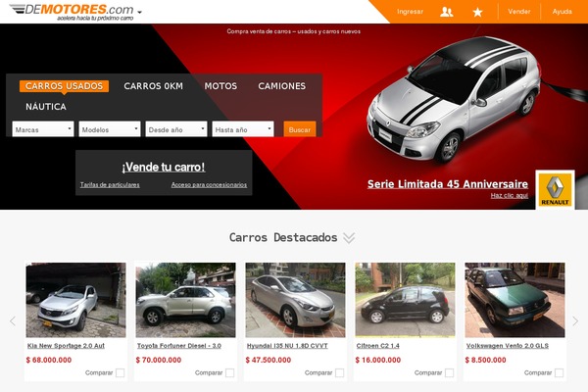The width and height of the screenshot is (588, 392).
Task: Open the Desde año dropdown
Action: pos(176,129)
